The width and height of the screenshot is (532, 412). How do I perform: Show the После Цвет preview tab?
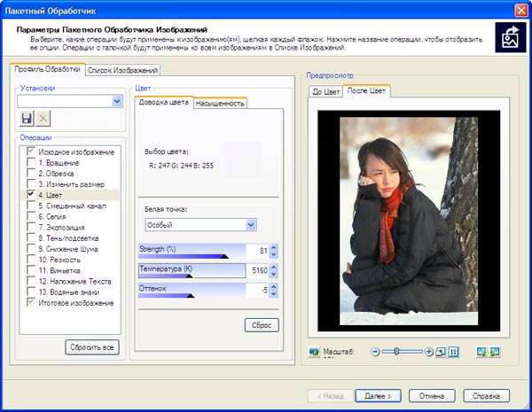coord(366,90)
